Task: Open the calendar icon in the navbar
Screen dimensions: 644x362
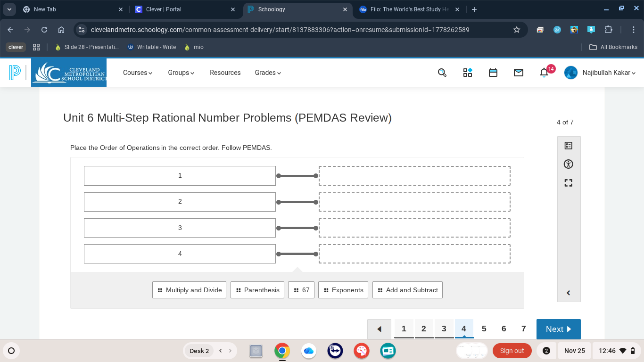Action: point(493,72)
